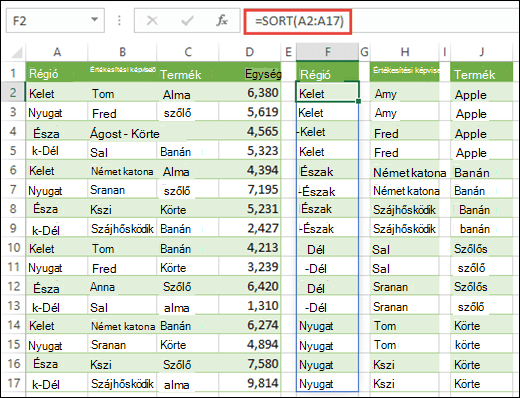This screenshot has height=398, width=520.
Task: Click header cell Egység in column D
Action: click(250, 72)
